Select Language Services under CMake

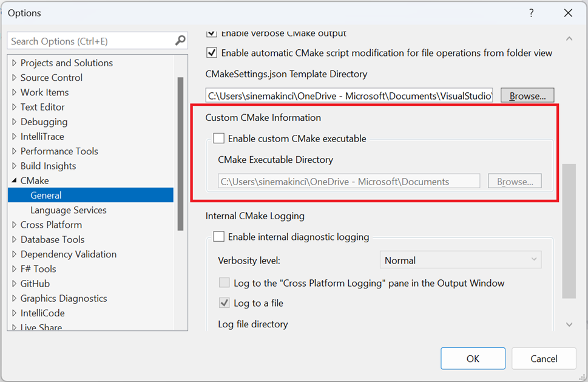(x=68, y=210)
